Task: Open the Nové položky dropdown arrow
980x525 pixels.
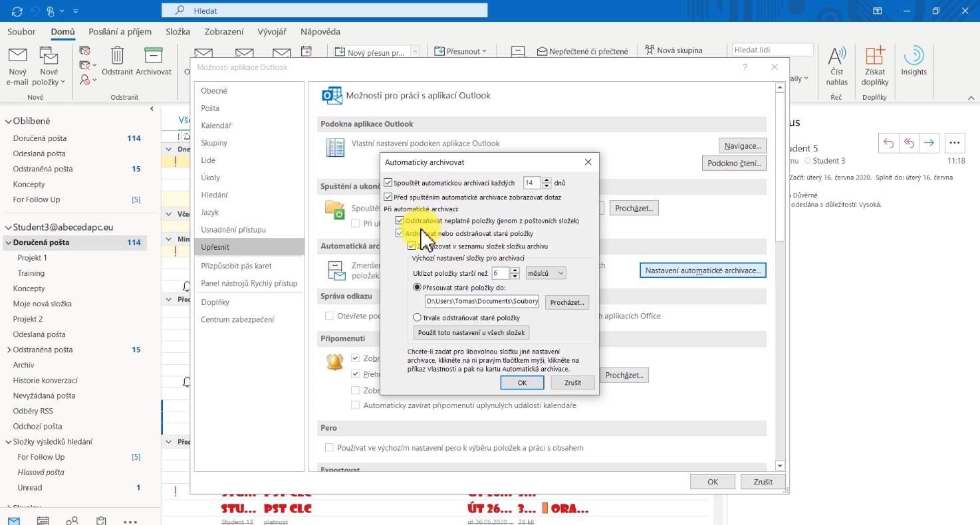Action: pos(62,82)
